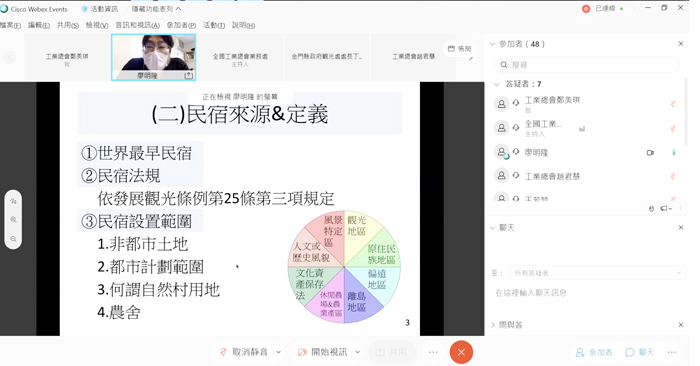Click filmstrip previous arrow
This screenshot has width=700, height=366.
click(x=10, y=57)
